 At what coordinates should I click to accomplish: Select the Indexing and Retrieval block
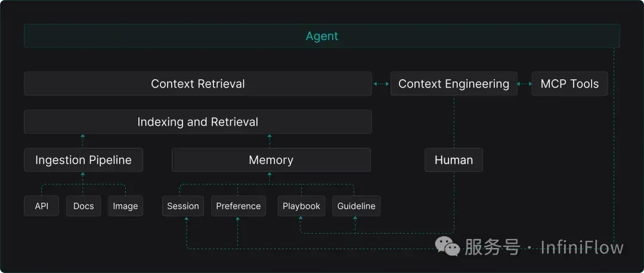click(x=197, y=122)
